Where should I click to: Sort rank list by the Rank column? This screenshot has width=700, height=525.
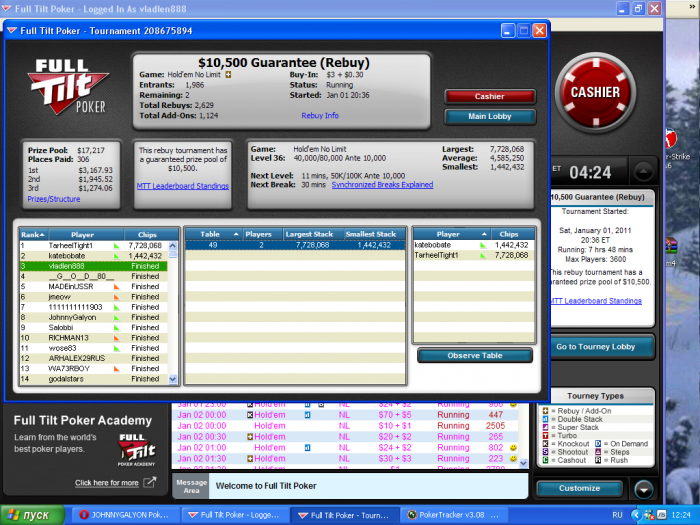point(33,234)
